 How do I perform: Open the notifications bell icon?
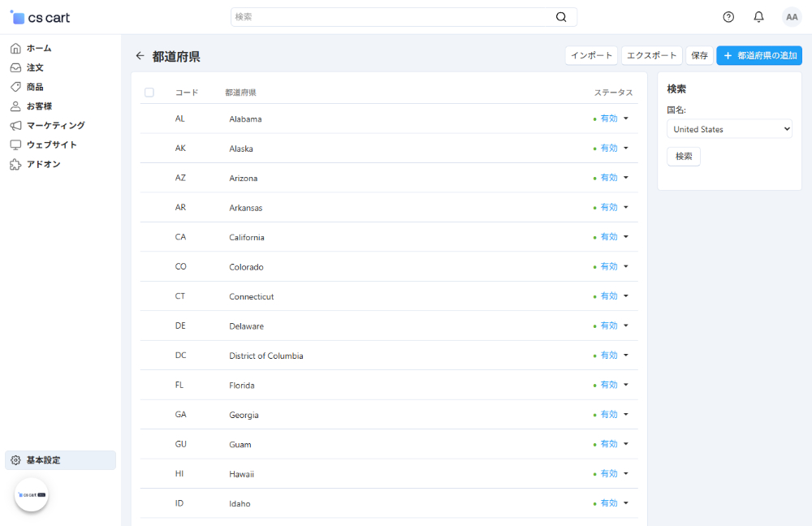758,17
